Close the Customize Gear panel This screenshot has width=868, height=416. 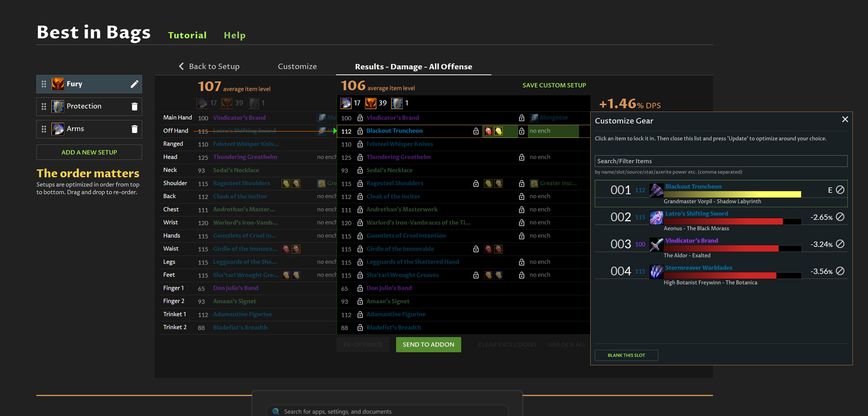click(845, 119)
